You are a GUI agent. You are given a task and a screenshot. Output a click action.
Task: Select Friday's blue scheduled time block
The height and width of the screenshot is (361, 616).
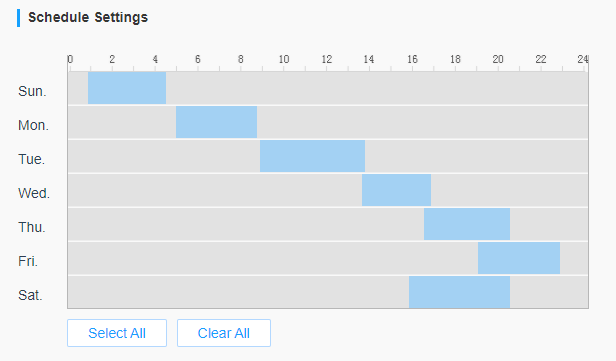(x=519, y=258)
